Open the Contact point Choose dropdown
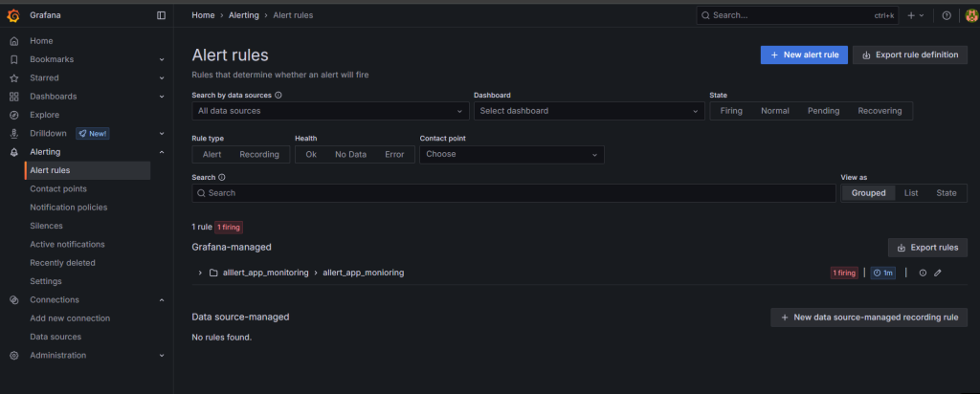This screenshot has width=980, height=394. pyautogui.click(x=512, y=154)
